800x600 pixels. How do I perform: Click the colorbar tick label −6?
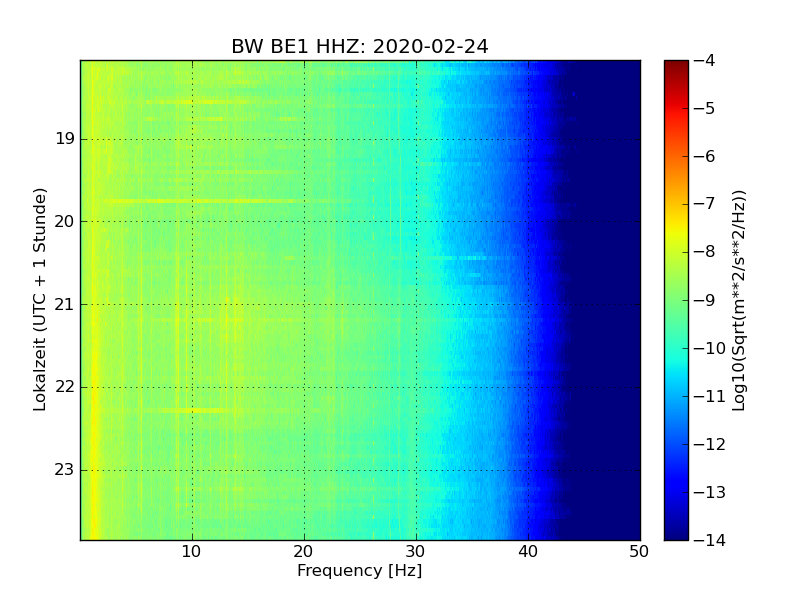click(705, 157)
